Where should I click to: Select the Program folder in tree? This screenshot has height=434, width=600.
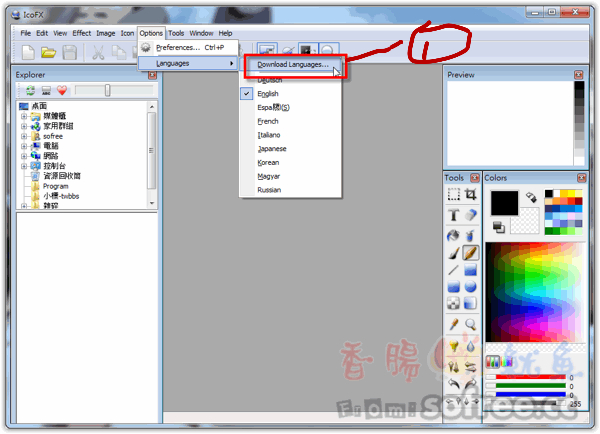point(55,186)
